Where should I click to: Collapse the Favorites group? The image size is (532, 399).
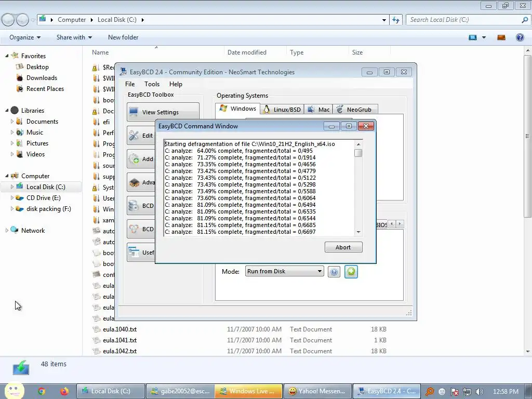point(7,56)
